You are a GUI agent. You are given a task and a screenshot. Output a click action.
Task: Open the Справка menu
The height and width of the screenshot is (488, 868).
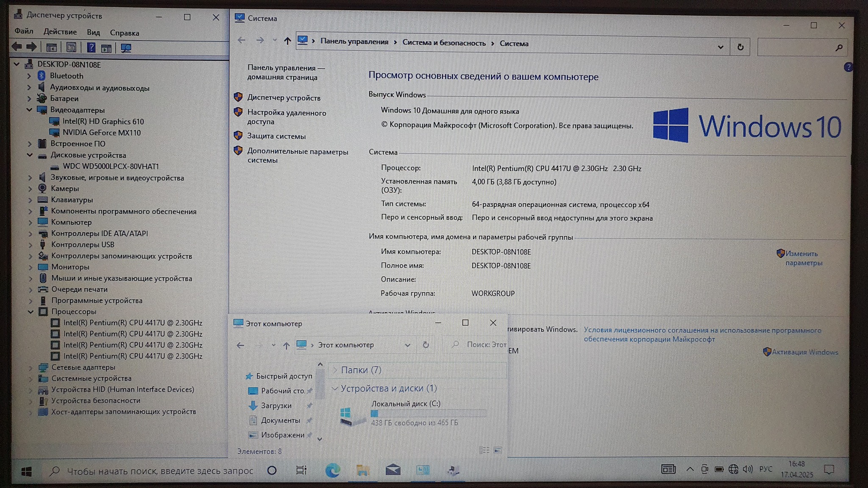click(x=124, y=33)
